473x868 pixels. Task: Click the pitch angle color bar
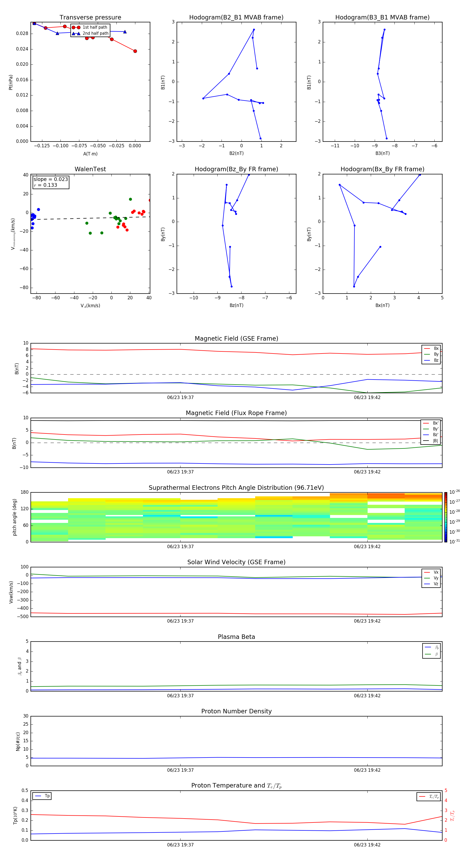coord(446,517)
